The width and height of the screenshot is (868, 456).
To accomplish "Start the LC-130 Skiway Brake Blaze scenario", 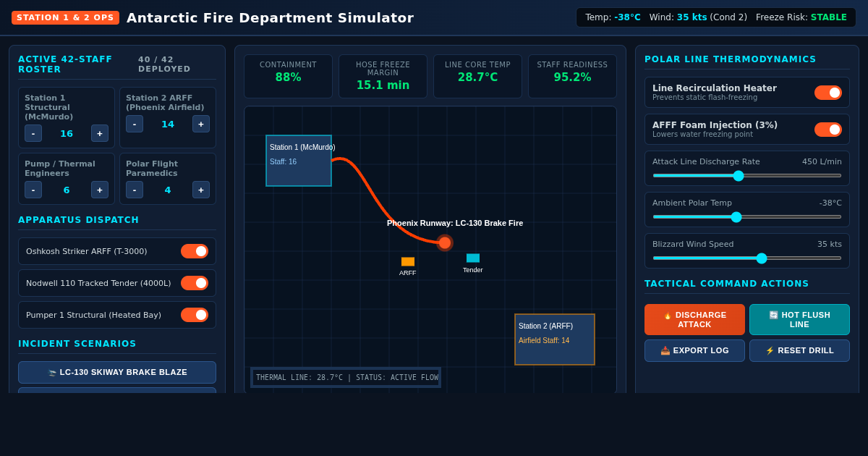I will tap(117, 372).
